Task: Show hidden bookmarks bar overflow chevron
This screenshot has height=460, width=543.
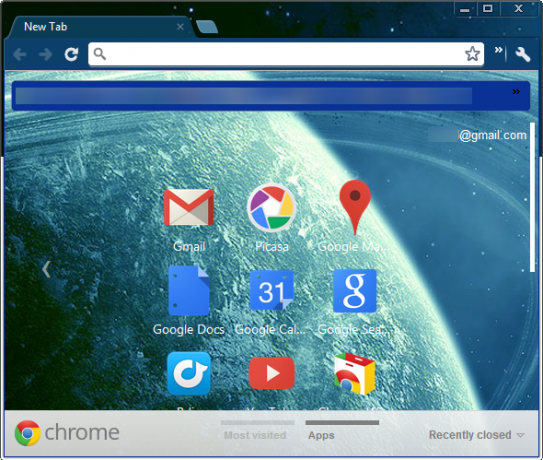Action: [516, 92]
